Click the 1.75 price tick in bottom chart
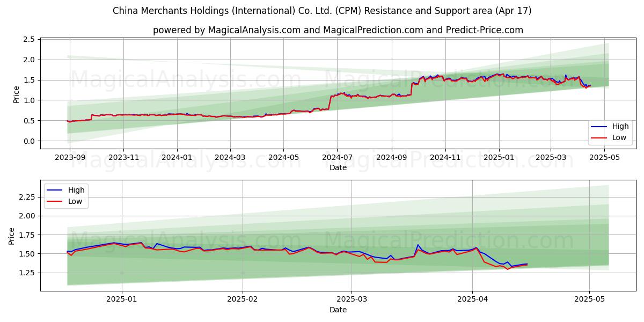 (x=27, y=235)
